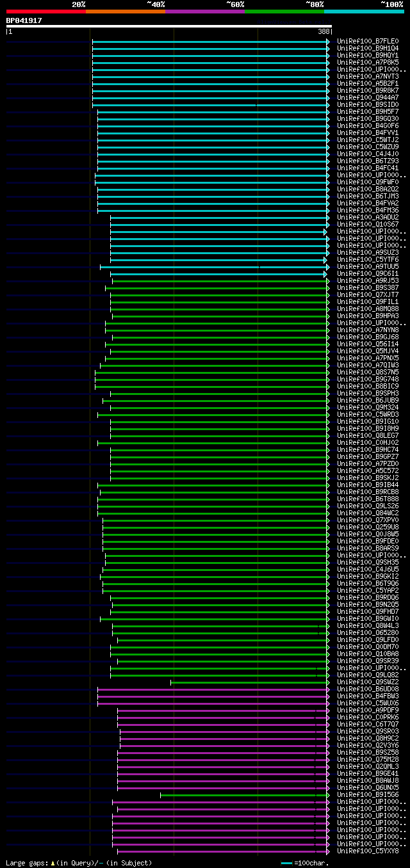
Task: Select hit label UniRef100_B9HQY1
Action: click(368, 56)
